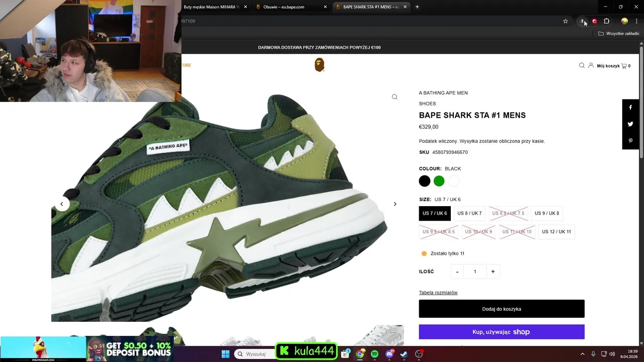The height and width of the screenshot is (362, 644).
Task: Open Chrome from taskbar
Action: [x=360, y=354]
